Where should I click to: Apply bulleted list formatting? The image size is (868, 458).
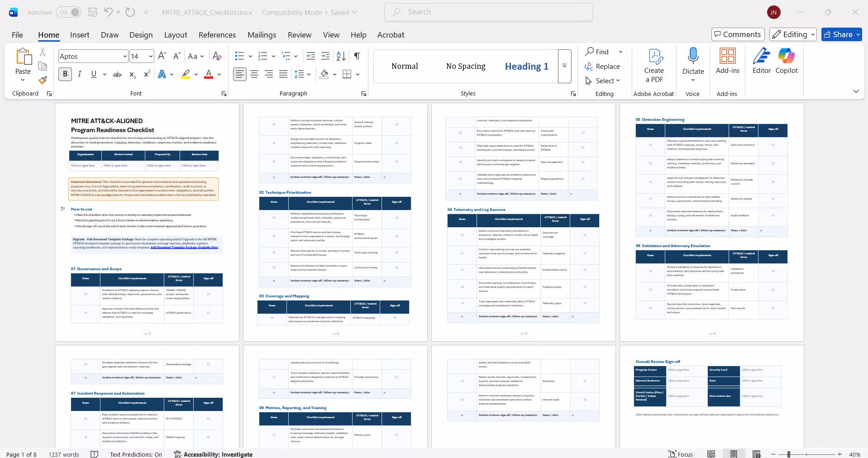[x=240, y=56]
